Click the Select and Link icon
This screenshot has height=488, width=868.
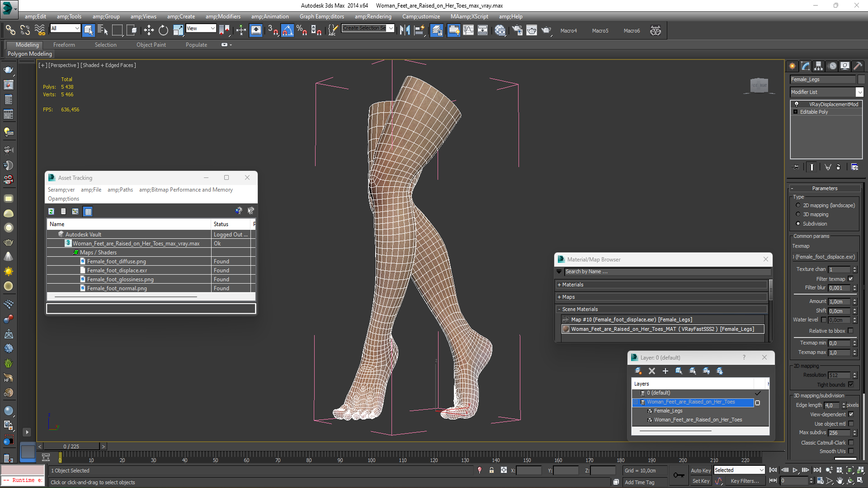[x=10, y=30]
